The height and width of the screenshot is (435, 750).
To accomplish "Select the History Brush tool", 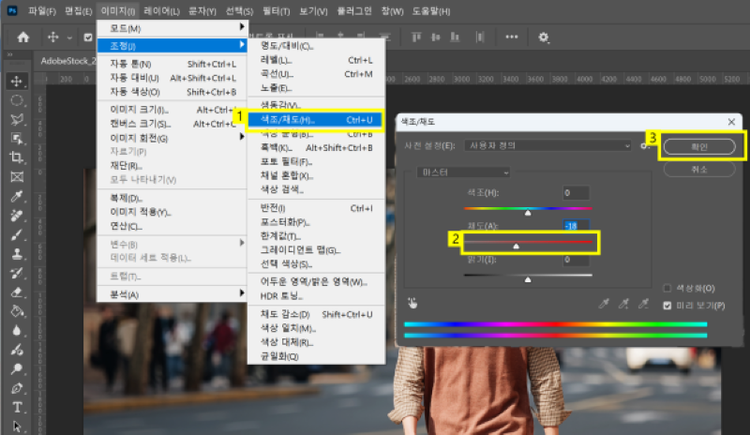I will click(17, 273).
